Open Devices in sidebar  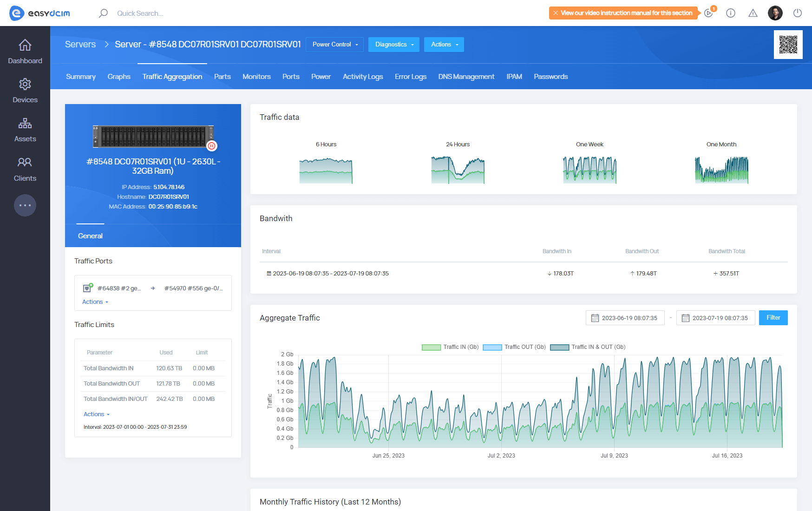25,91
